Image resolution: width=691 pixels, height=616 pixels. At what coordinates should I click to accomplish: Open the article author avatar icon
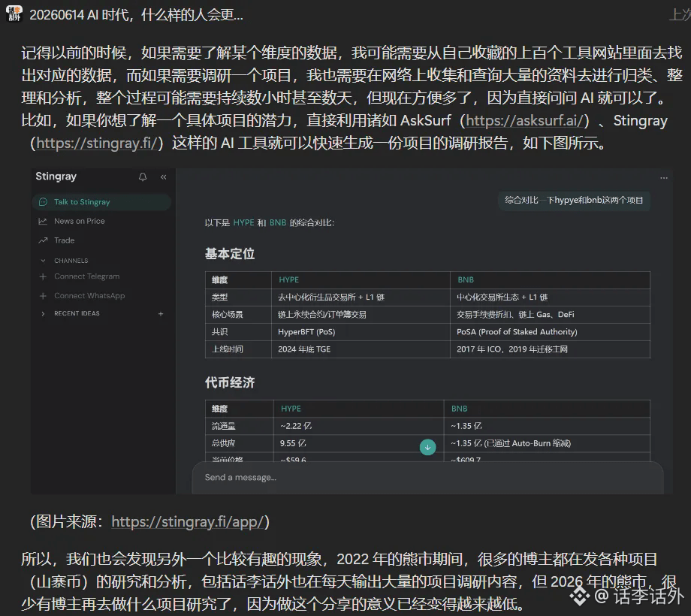pos(14,14)
